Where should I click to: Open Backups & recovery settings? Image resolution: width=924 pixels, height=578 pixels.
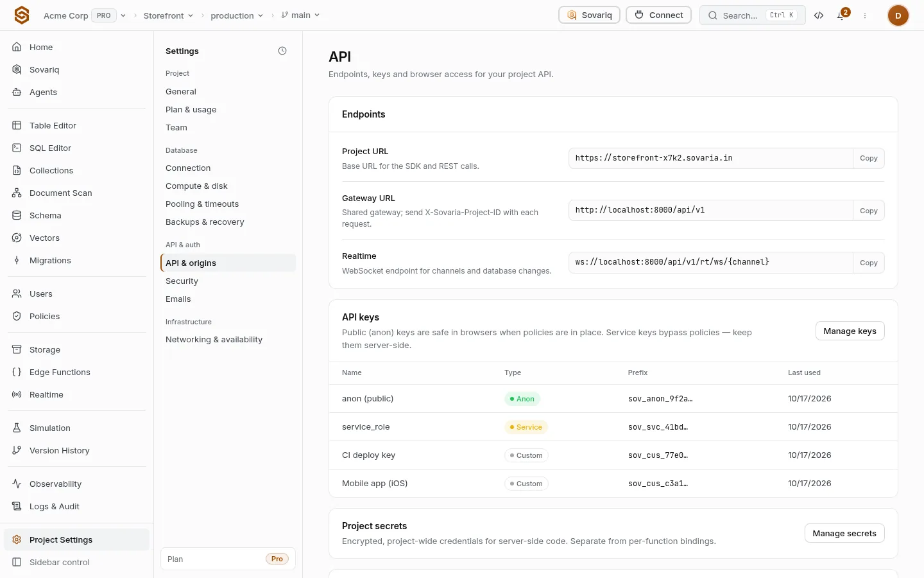pyautogui.click(x=228, y=222)
